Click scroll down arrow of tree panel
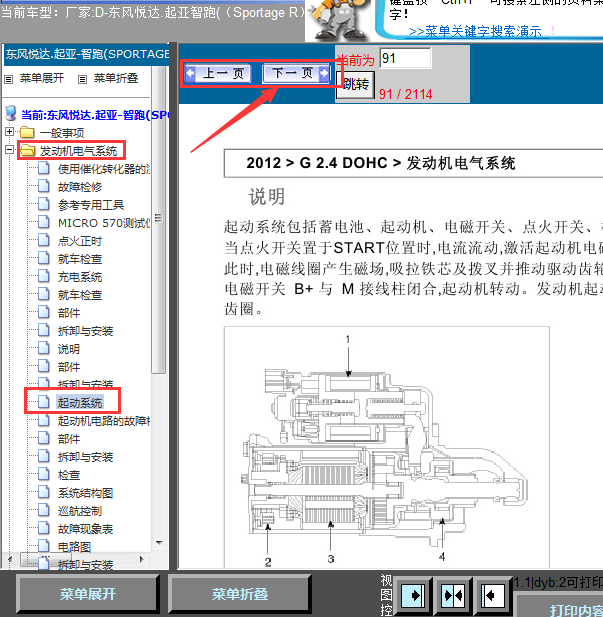Viewport: 603px width, 617px height. coord(159,543)
